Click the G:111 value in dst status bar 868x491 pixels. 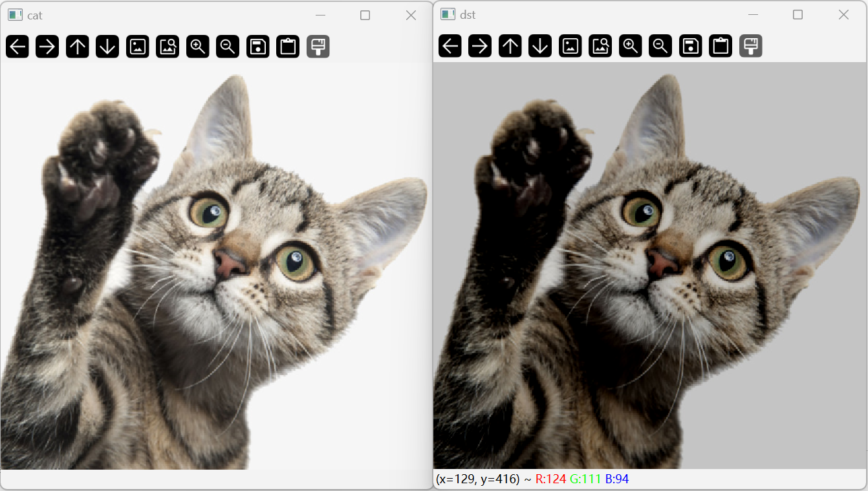[585, 479]
